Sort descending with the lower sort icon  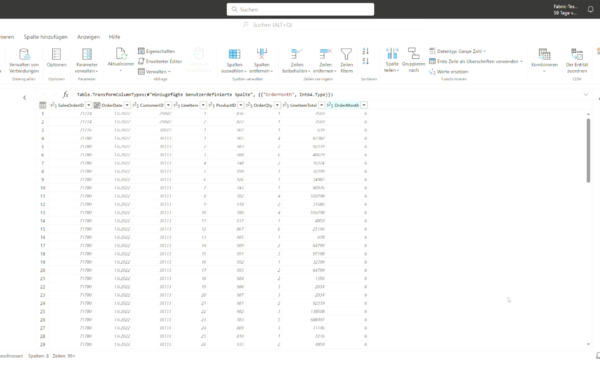coord(365,61)
